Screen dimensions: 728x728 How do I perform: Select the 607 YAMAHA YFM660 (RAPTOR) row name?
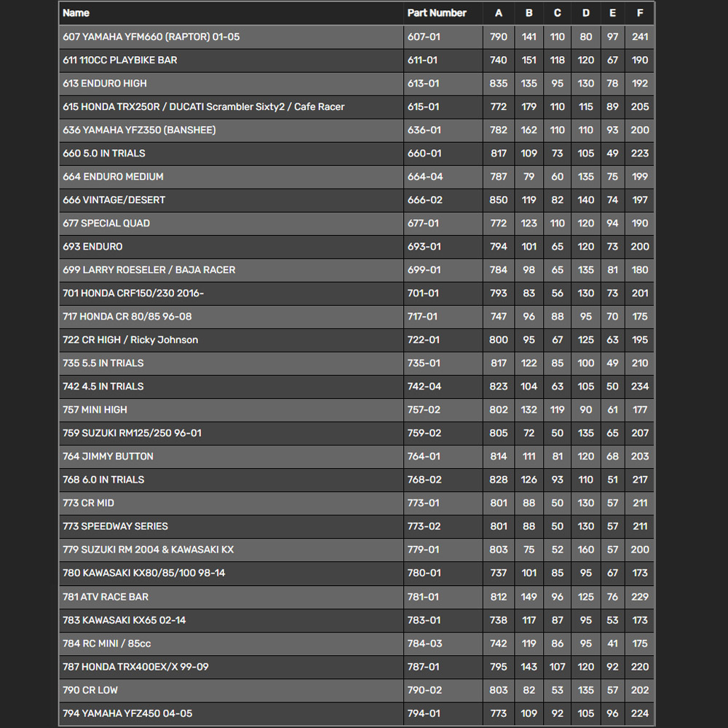tap(151, 36)
